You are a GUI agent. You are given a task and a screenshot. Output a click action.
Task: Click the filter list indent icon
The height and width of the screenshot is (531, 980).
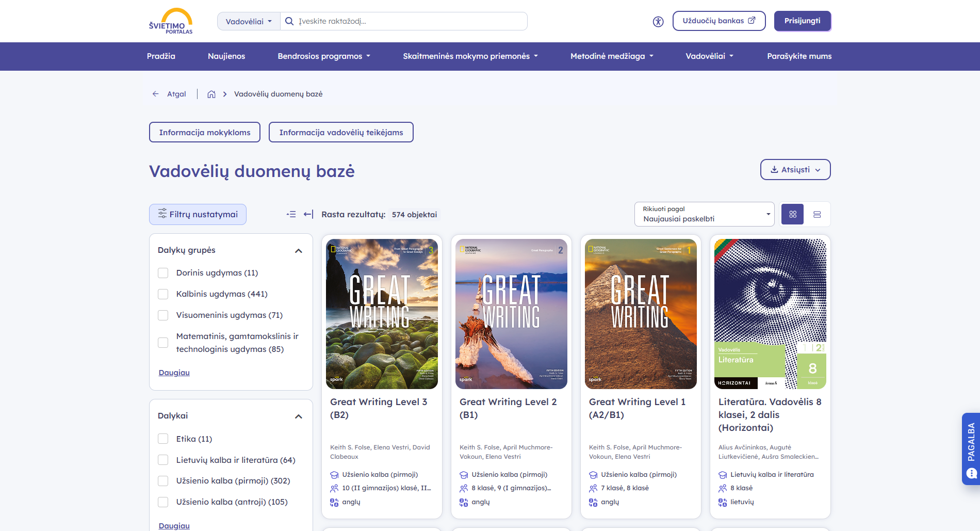291,214
